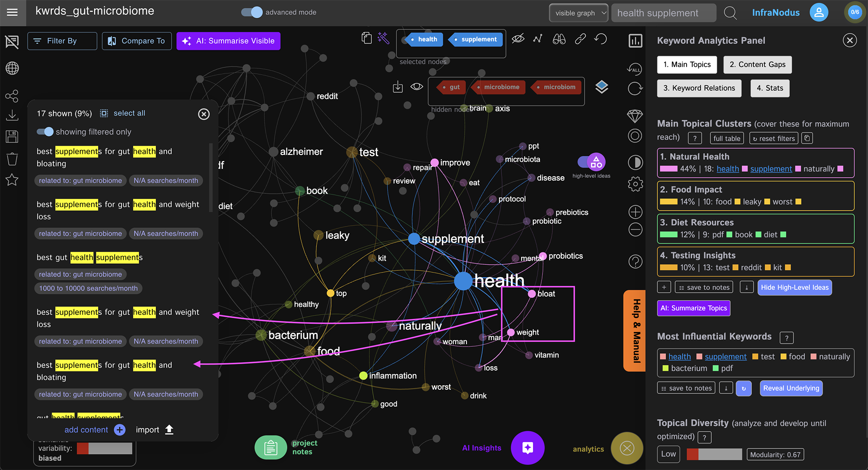Zoom in with the plus circle icon

click(x=635, y=212)
